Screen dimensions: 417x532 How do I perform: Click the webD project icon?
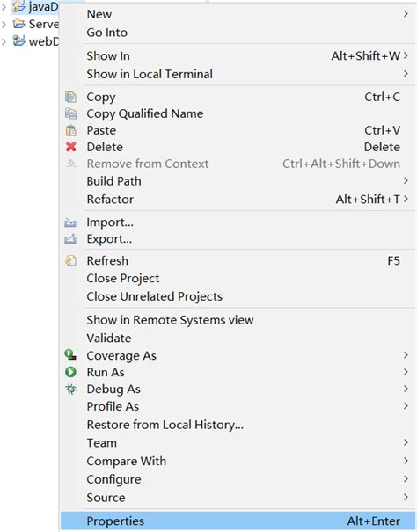coord(19,41)
